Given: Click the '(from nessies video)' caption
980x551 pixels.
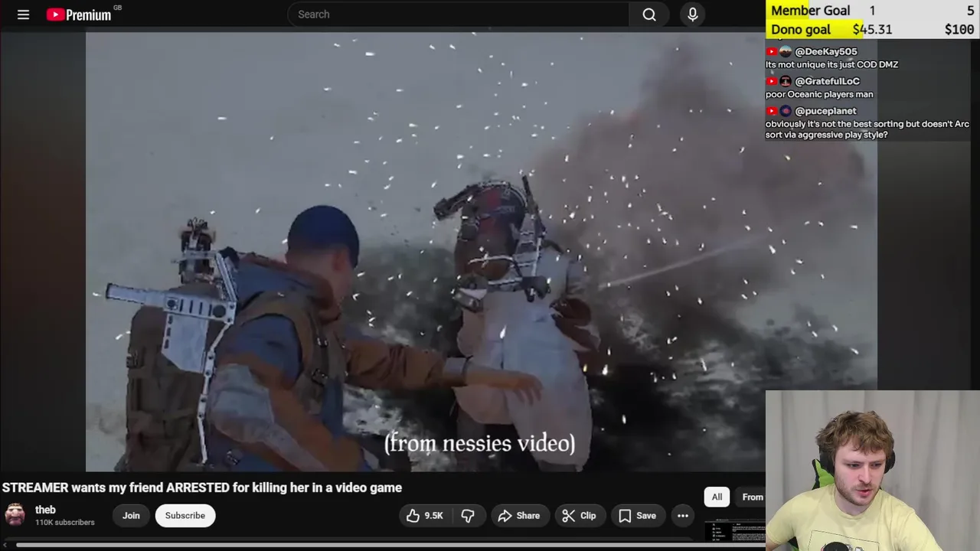Looking at the screenshot, I should (x=479, y=443).
